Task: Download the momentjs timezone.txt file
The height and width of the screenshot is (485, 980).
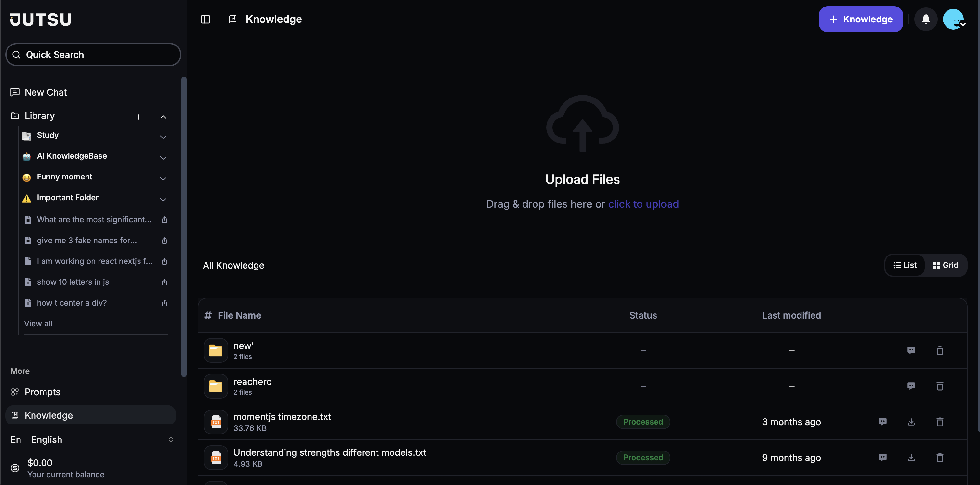Action: pos(911,422)
